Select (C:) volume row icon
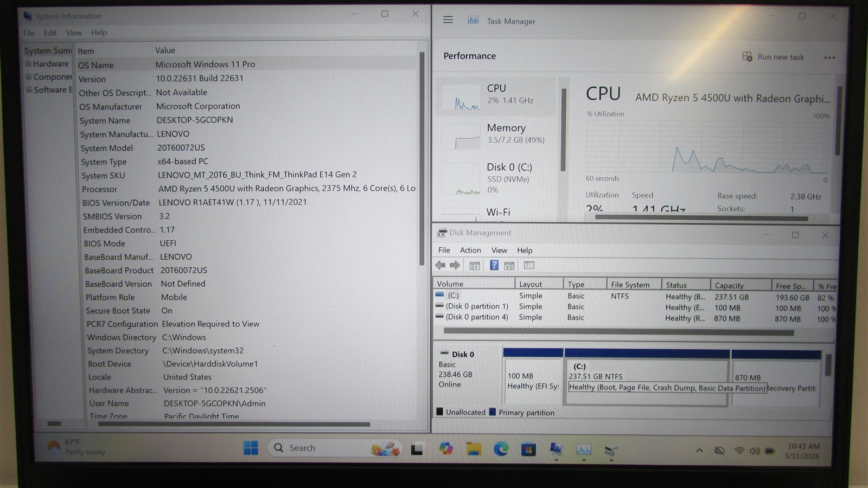 [439, 295]
